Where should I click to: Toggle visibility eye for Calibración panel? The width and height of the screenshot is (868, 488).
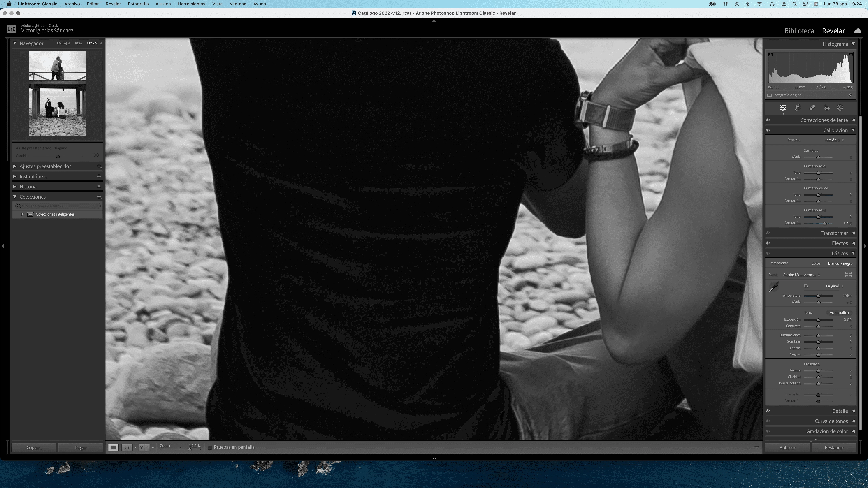[768, 130]
